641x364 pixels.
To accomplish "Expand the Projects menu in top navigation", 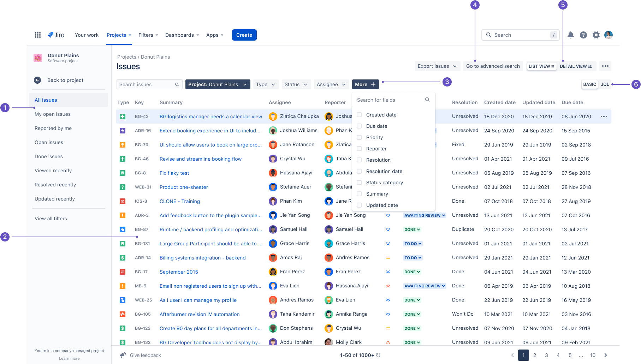I will click(119, 35).
